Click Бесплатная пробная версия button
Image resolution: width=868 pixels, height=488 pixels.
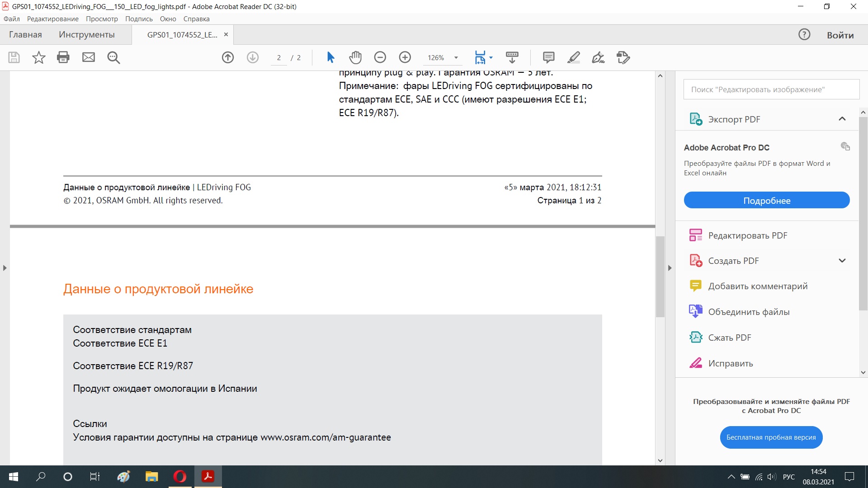coord(771,437)
